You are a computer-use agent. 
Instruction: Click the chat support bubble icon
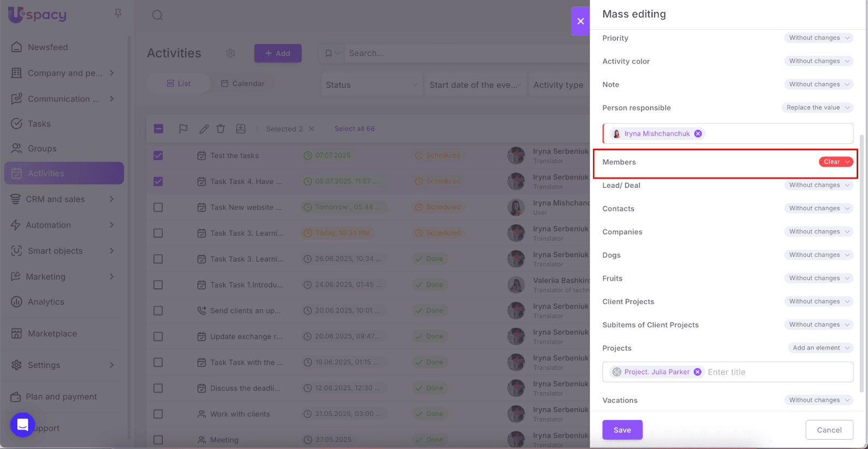(23, 425)
